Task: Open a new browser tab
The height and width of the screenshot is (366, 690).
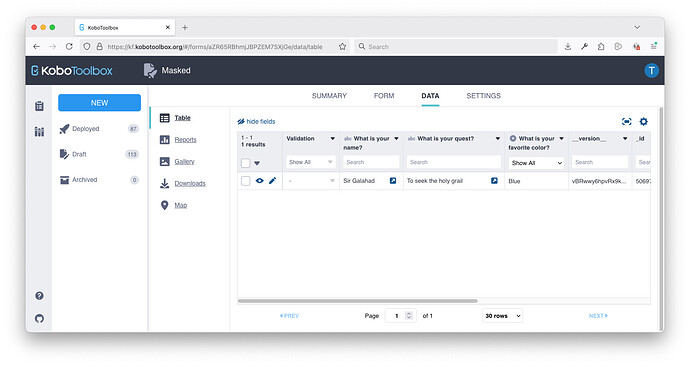Action: point(185,28)
